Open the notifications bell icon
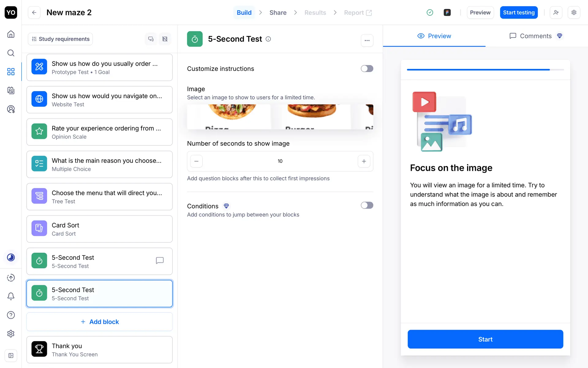Viewport: 588px width, 368px height. click(x=11, y=296)
